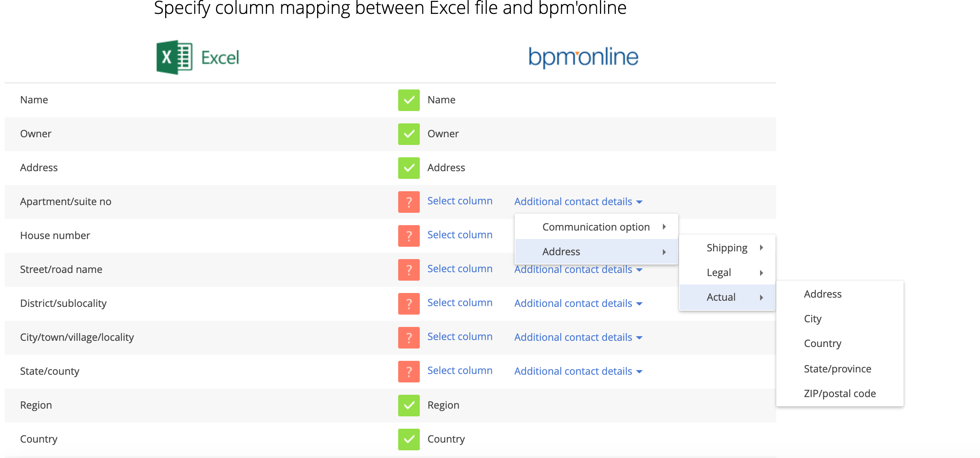Expand Shipping address type submenu

tap(727, 248)
